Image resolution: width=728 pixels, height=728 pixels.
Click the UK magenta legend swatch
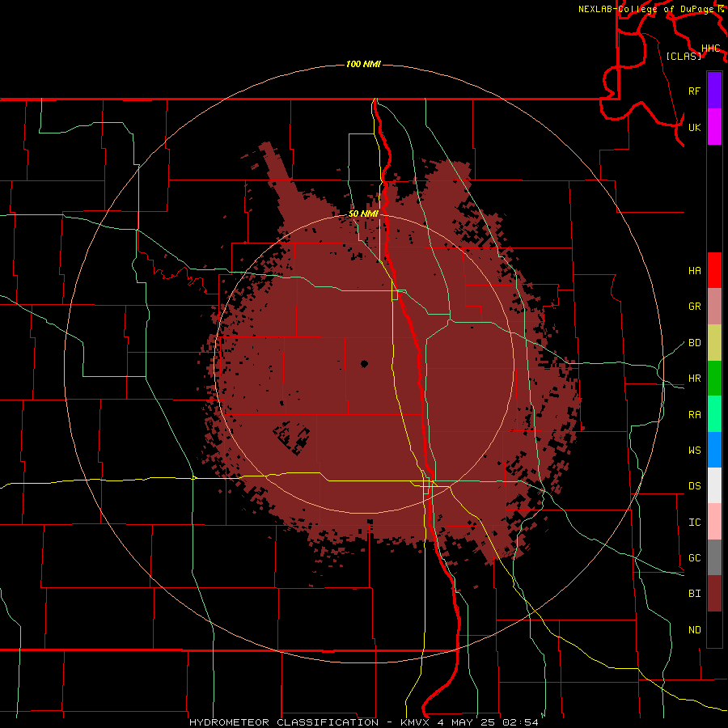point(714,127)
